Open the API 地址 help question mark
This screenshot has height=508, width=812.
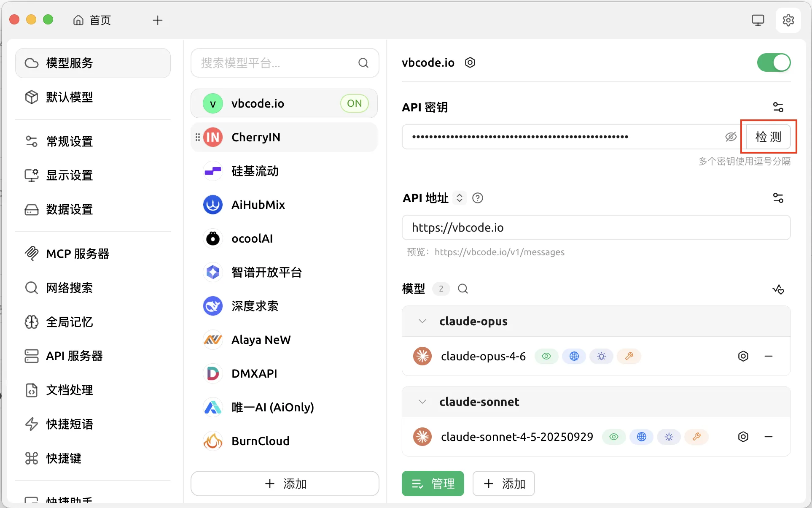(477, 198)
